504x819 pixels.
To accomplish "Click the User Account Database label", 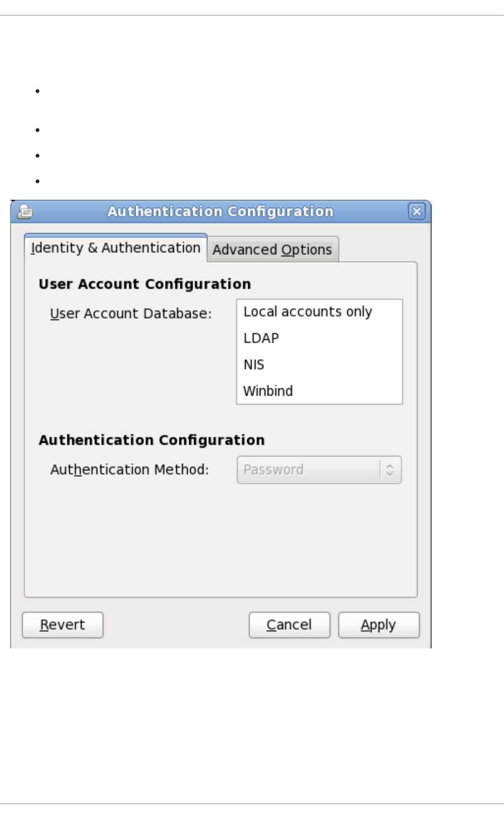I will click(130, 314).
